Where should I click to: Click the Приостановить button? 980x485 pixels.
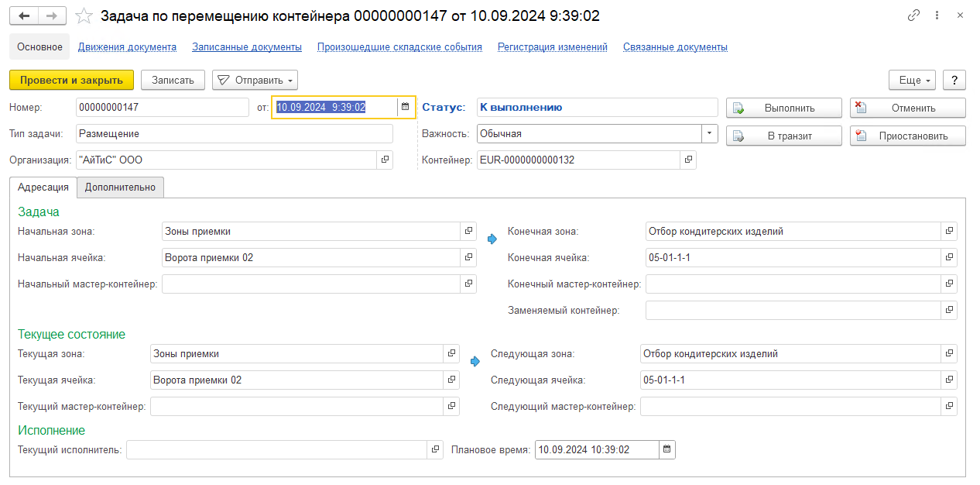[908, 136]
